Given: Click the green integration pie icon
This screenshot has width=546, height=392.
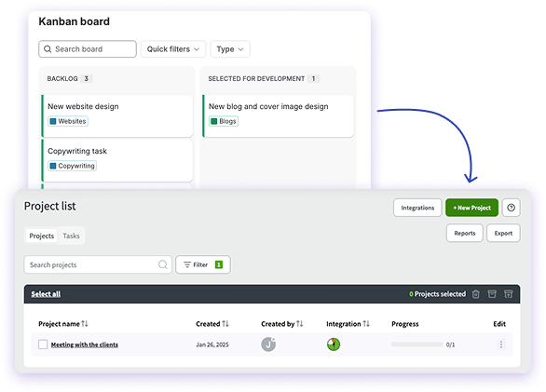Looking at the screenshot, I should (x=334, y=345).
